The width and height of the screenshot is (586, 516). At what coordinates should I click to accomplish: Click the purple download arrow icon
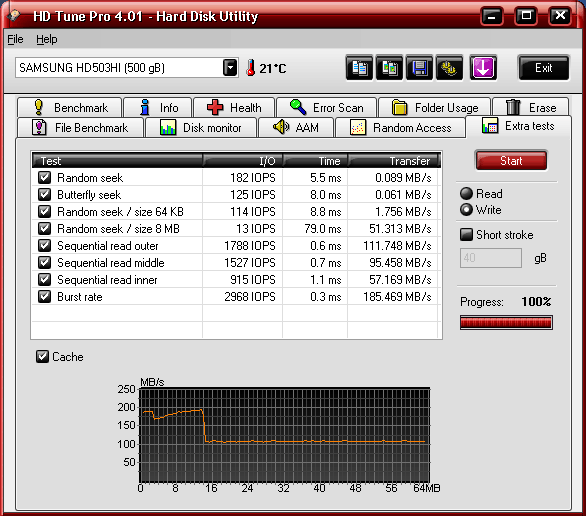click(x=483, y=68)
